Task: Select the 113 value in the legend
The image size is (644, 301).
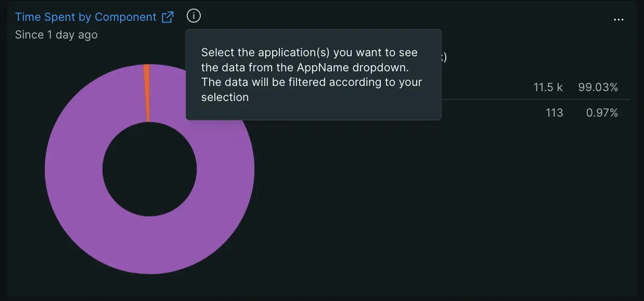Action: (x=554, y=113)
